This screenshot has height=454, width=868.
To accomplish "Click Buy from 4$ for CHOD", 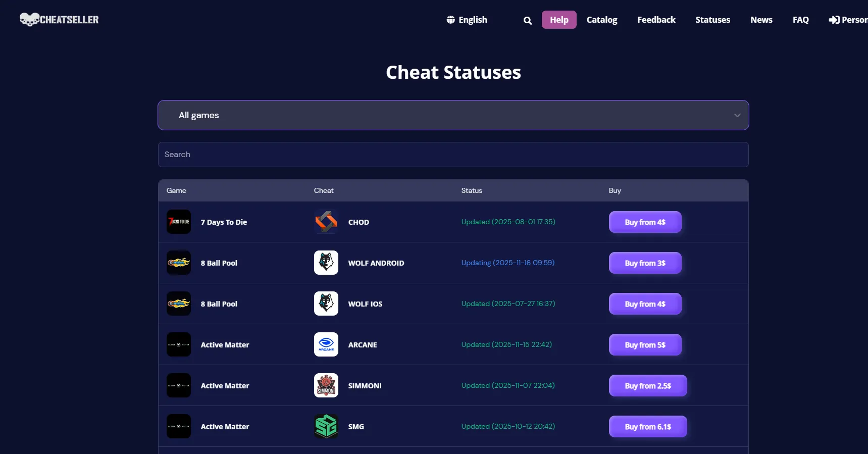I will 645,222.
